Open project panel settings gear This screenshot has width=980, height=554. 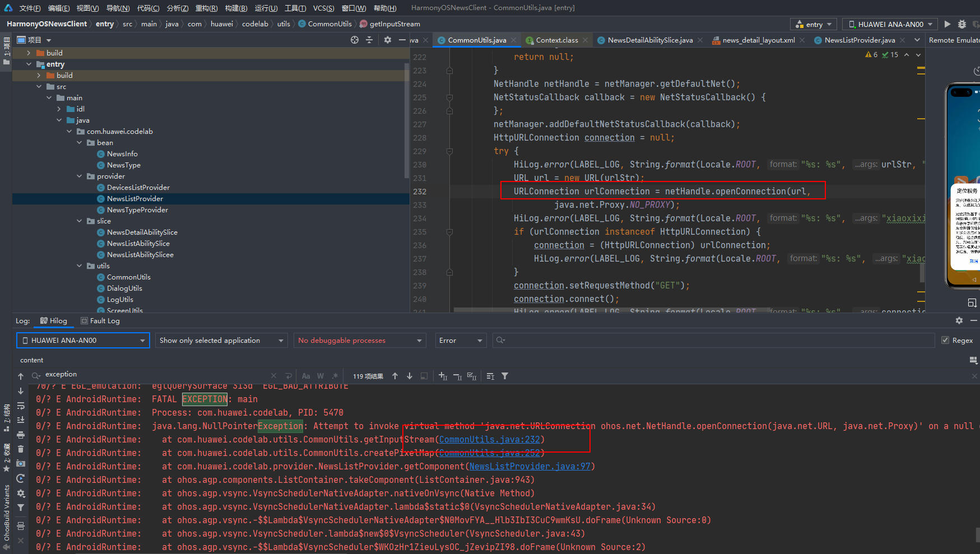pyautogui.click(x=387, y=40)
